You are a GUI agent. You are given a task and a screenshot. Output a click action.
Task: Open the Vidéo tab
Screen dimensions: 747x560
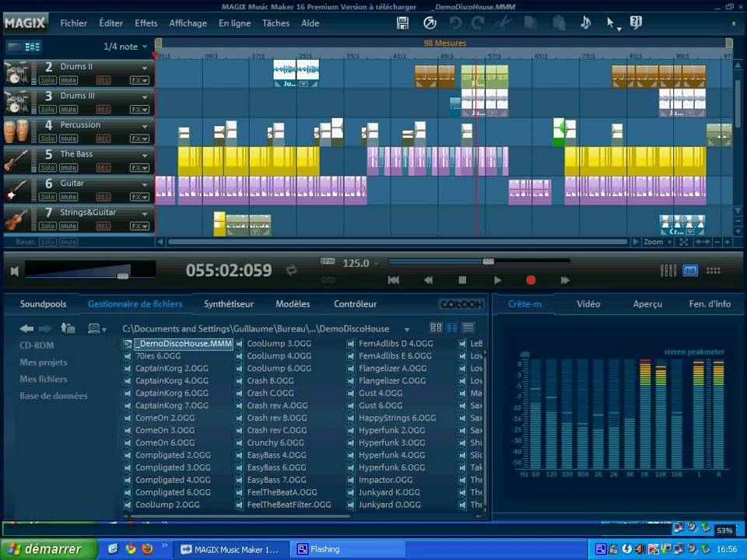pos(588,304)
